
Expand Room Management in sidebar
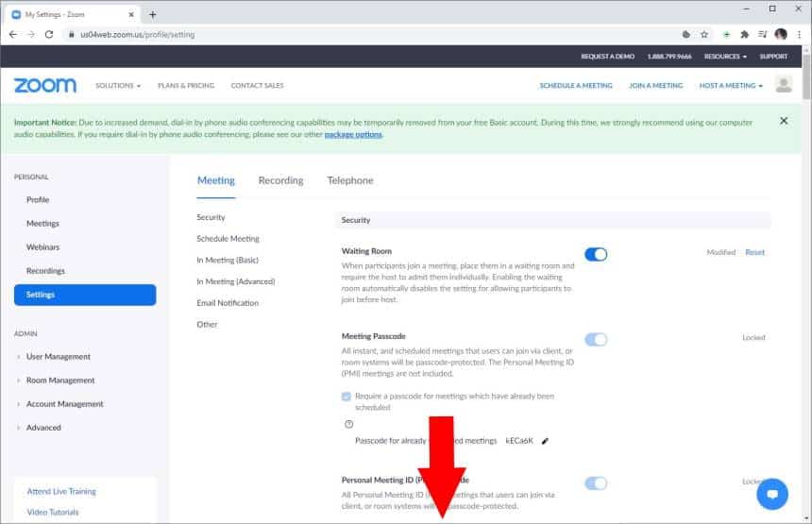(x=60, y=380)
